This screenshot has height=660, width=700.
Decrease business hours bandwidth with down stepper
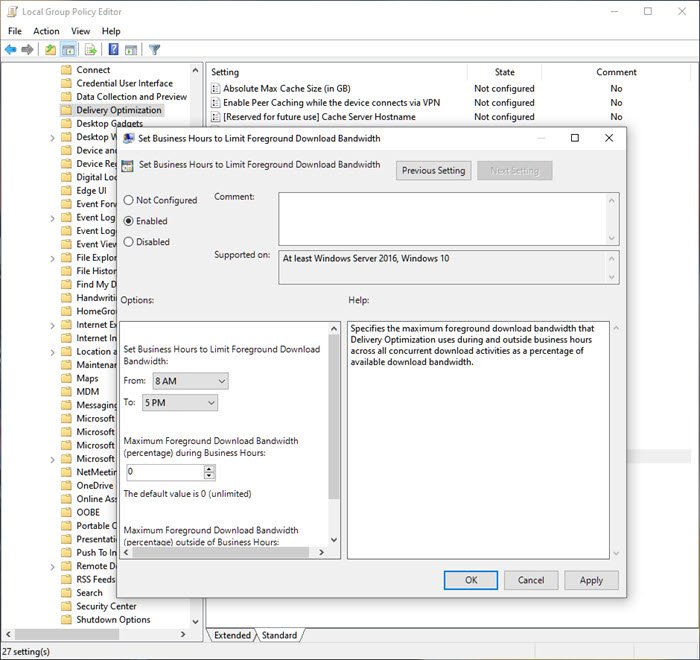209,476
